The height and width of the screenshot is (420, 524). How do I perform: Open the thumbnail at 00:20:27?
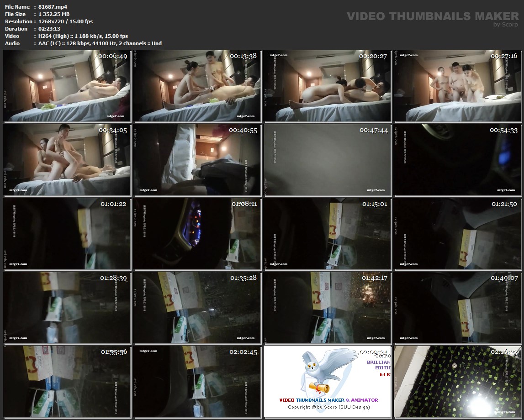click(x=328, y=86)
